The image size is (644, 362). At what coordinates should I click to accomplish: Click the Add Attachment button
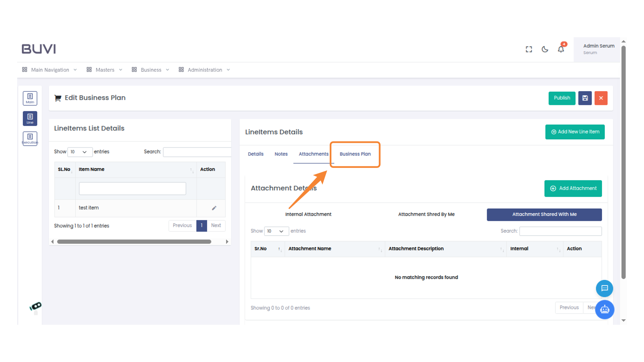pos(573,188)
